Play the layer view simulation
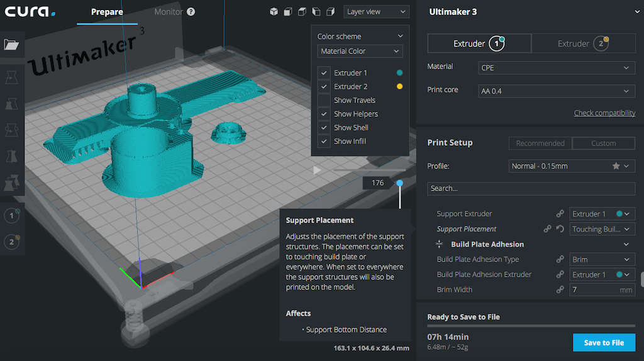 (x=317, y=170)
